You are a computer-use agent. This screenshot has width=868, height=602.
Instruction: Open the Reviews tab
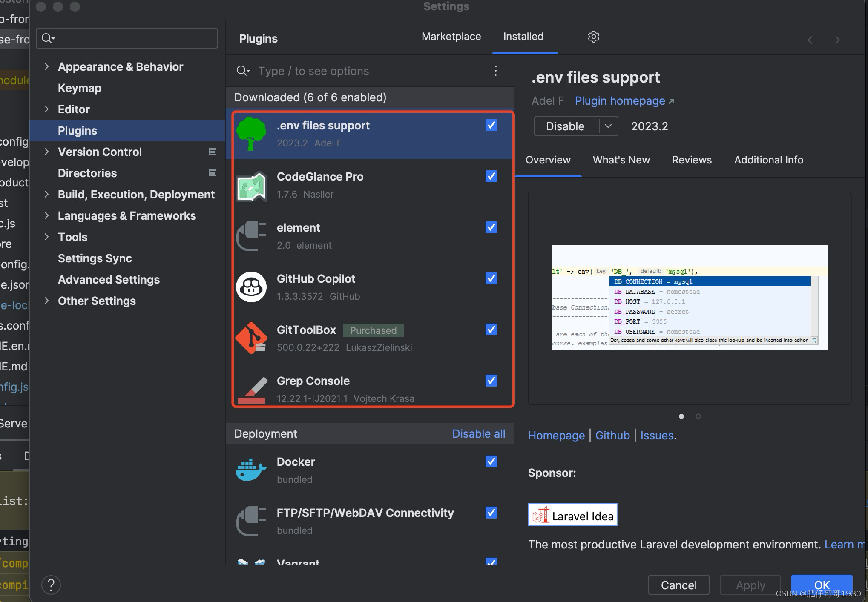[691, 160]
